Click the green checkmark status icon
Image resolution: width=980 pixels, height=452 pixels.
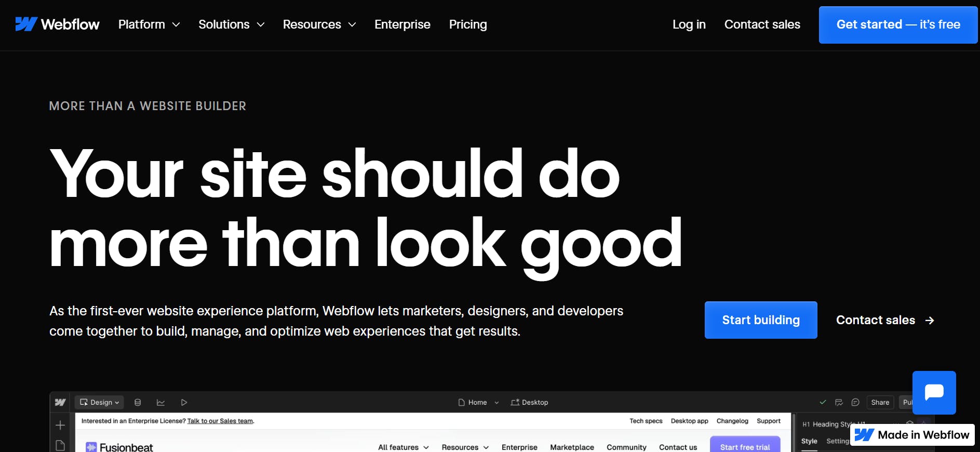pos(823,402)
